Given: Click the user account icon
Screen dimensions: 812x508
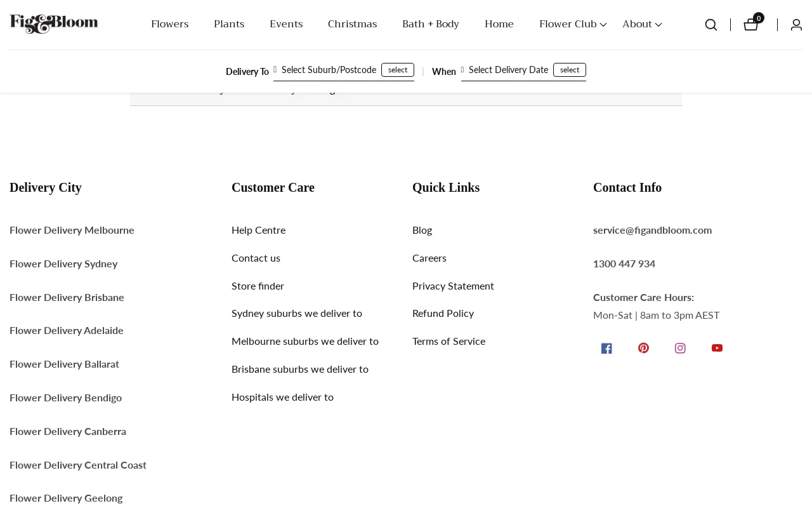Looking at the screenshot, I should click(x=796, y=25).
